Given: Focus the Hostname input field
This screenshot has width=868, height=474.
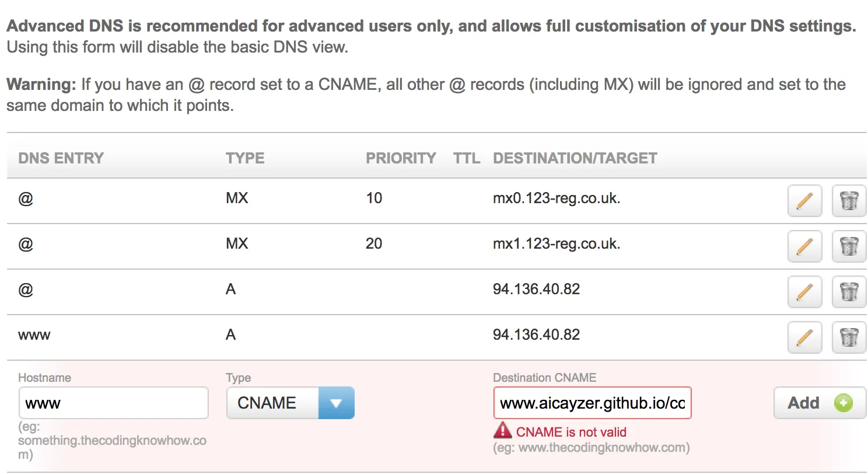Looking at the screenshot, I should pyautogui.click(x=113, y=403).
